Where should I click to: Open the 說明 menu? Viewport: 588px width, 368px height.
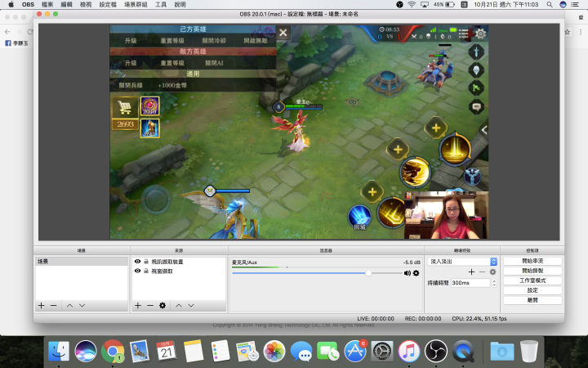(x=180, y=5)
